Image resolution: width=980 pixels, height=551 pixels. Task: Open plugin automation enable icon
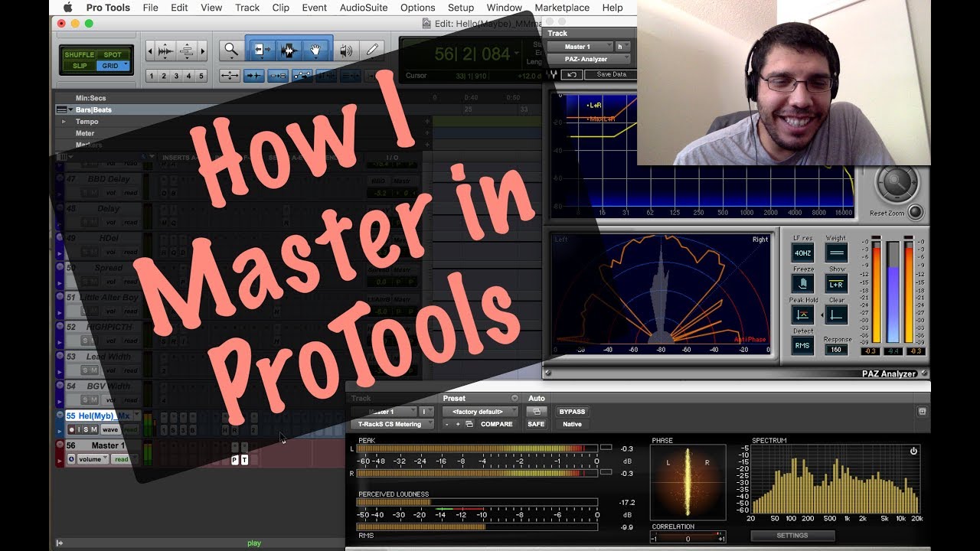tap(536, 412)
